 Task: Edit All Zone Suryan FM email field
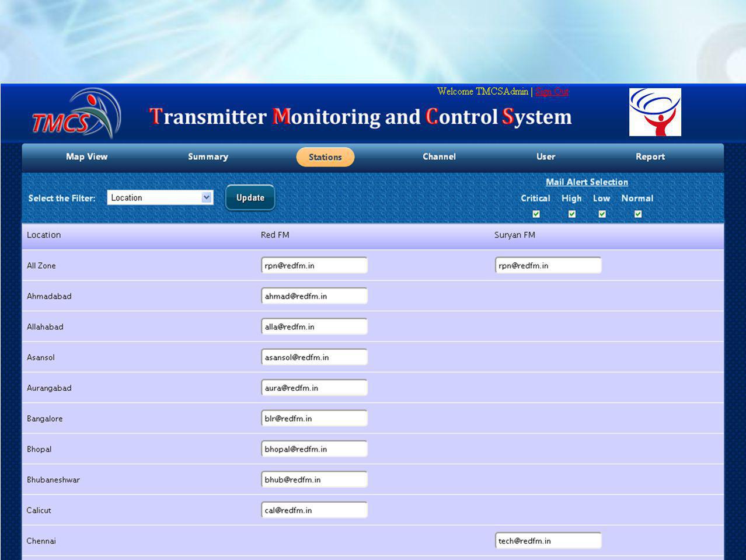548,265
